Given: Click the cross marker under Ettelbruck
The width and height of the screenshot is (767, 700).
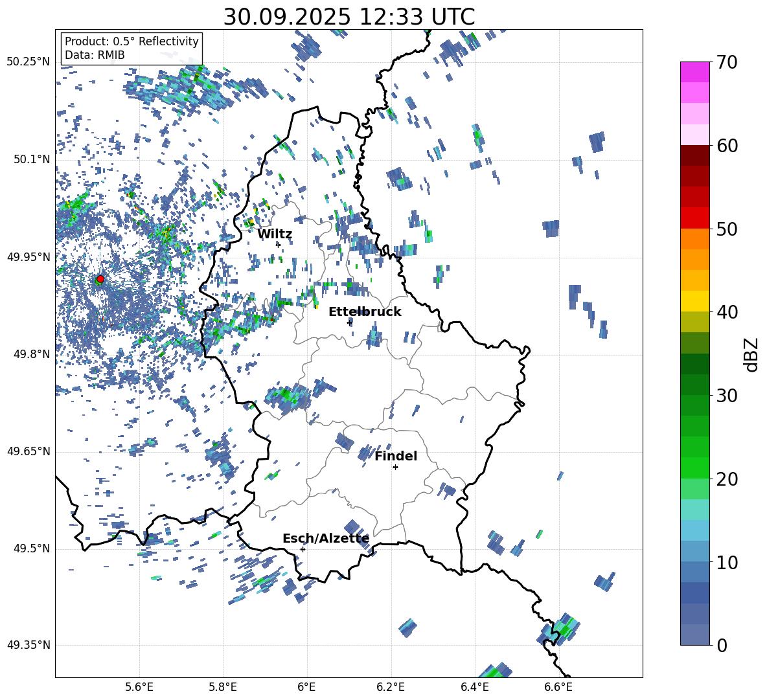Looking at the screenshot, I should (349, 322).
